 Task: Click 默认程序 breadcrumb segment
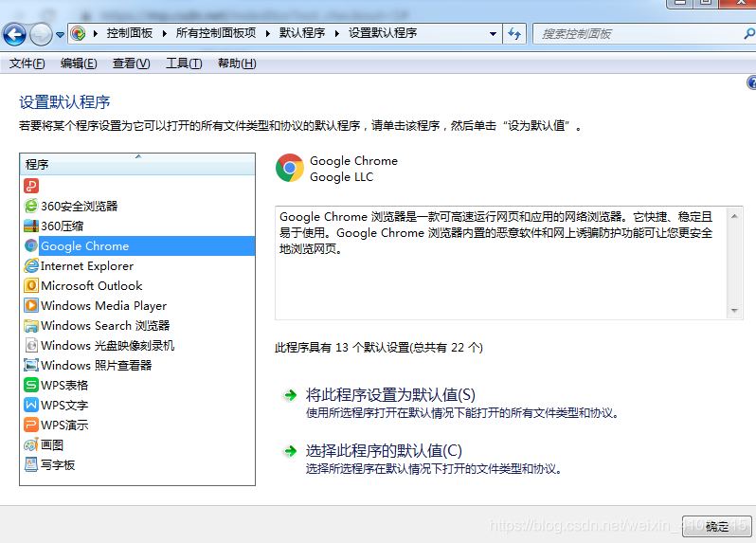(302, 33)
